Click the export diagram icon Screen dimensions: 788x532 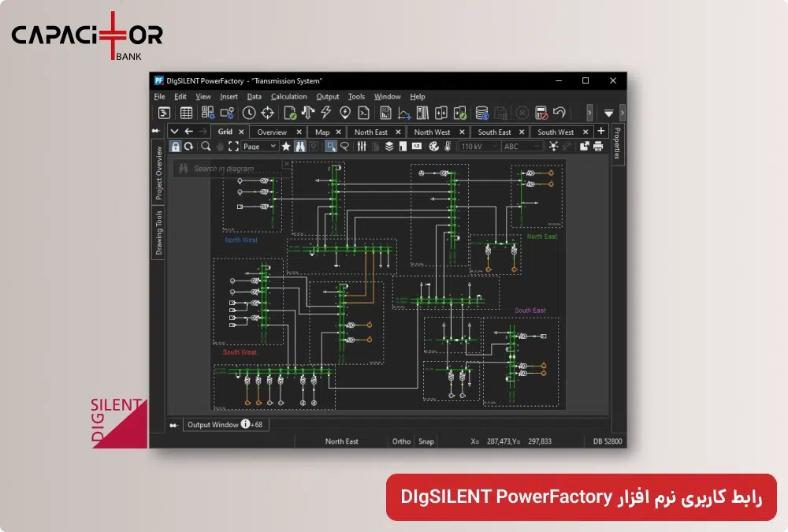(584, 147)
